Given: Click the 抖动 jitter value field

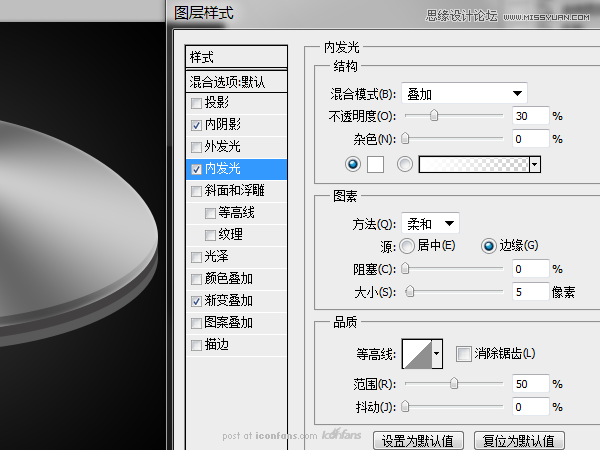Looking at the screenshot, I should point(531,407).
